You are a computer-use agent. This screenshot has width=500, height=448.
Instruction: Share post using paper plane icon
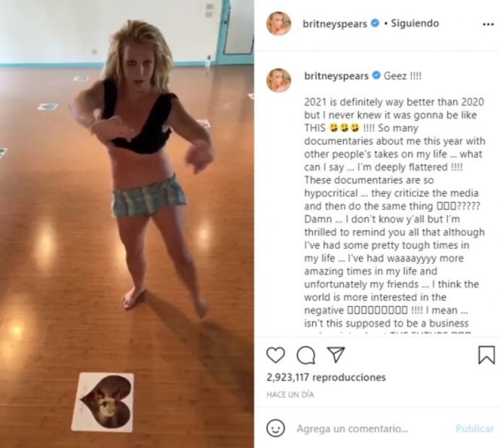pyautogui.click(x=336, y=355)
